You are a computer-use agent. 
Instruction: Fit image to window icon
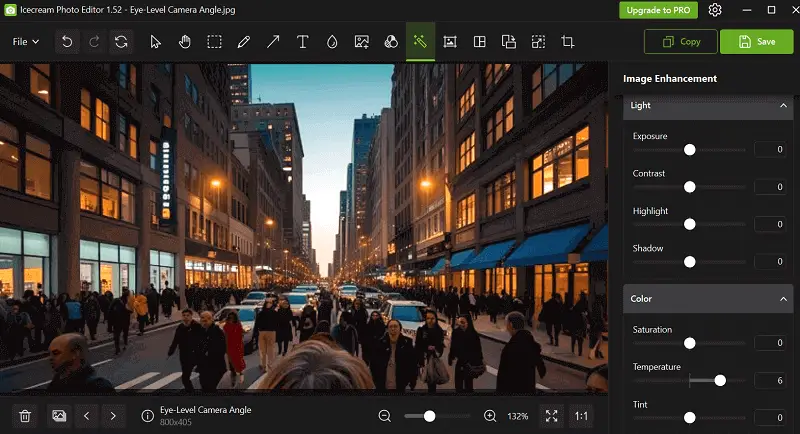click(552, 416)
